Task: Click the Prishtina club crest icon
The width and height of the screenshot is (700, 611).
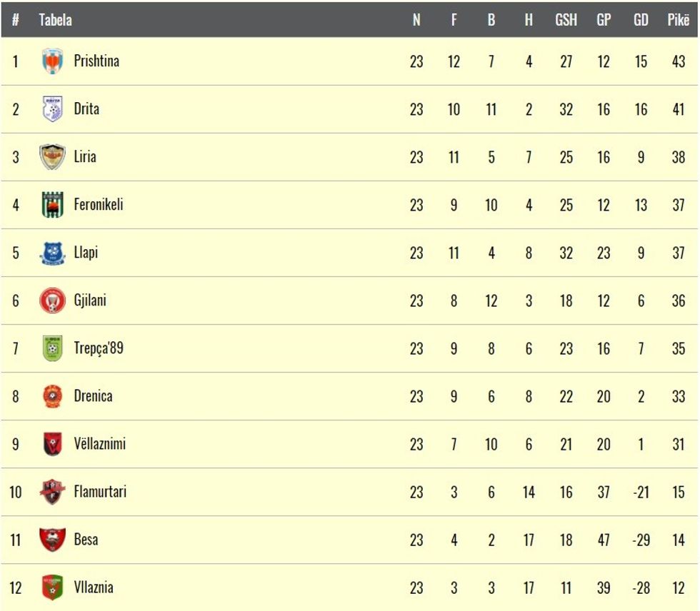Action: 52,61
